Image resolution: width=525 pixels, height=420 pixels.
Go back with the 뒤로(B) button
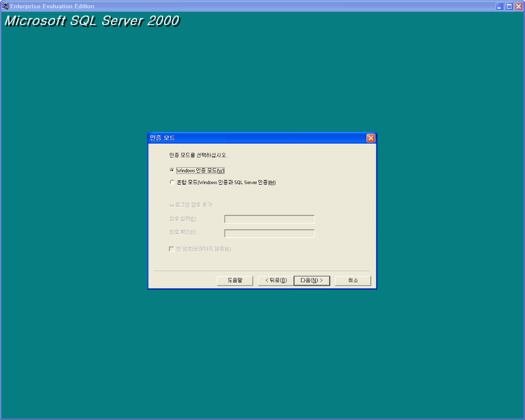coord(276,281)
